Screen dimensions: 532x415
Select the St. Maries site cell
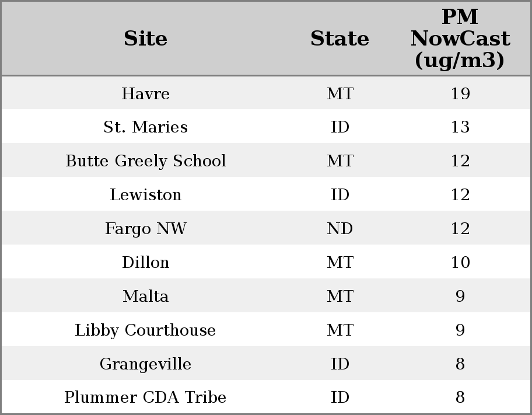(x=146, y=127)
